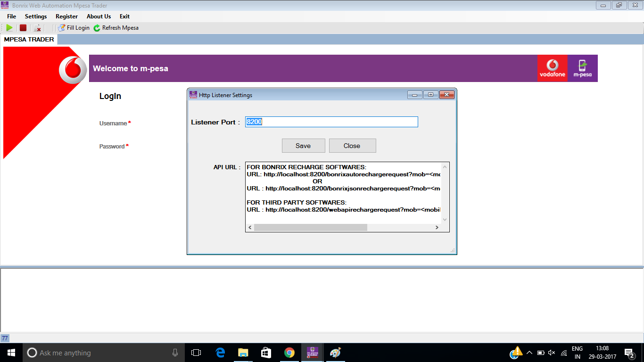The width and height of the screenshot is (644, 362).
Task: Open the Windows Store taskbar icon
Action: click(x=266, y=353)
